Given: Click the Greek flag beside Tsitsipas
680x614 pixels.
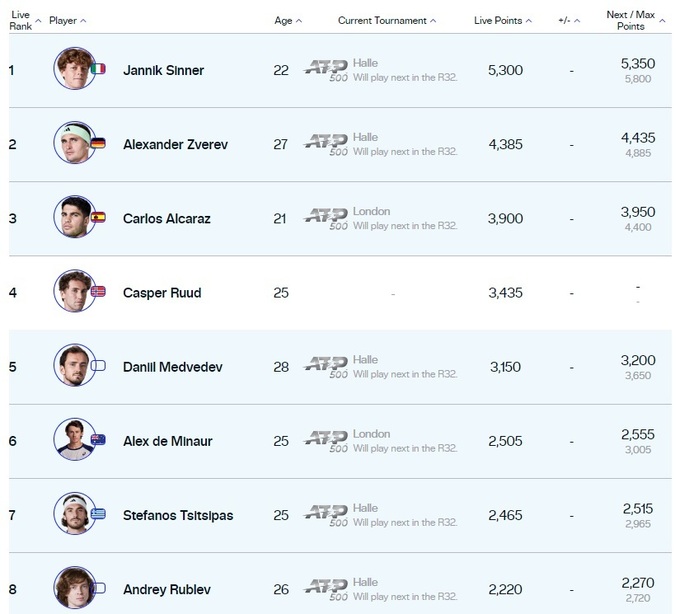Looking at the screenshot, I should coord(98,514).
